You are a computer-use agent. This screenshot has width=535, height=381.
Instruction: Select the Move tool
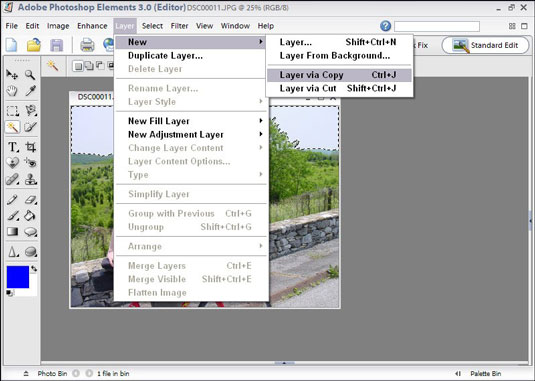point(12,74)
